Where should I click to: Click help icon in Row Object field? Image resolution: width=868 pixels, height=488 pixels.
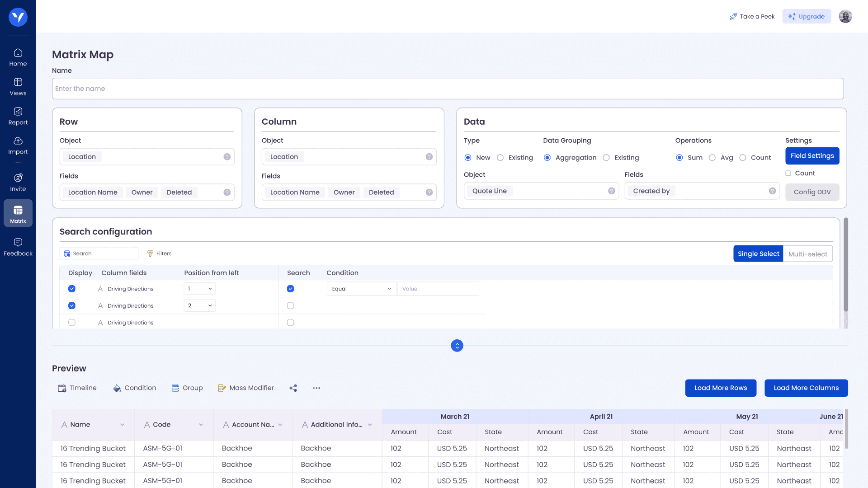pyautogui.click(x=227, y=157)
